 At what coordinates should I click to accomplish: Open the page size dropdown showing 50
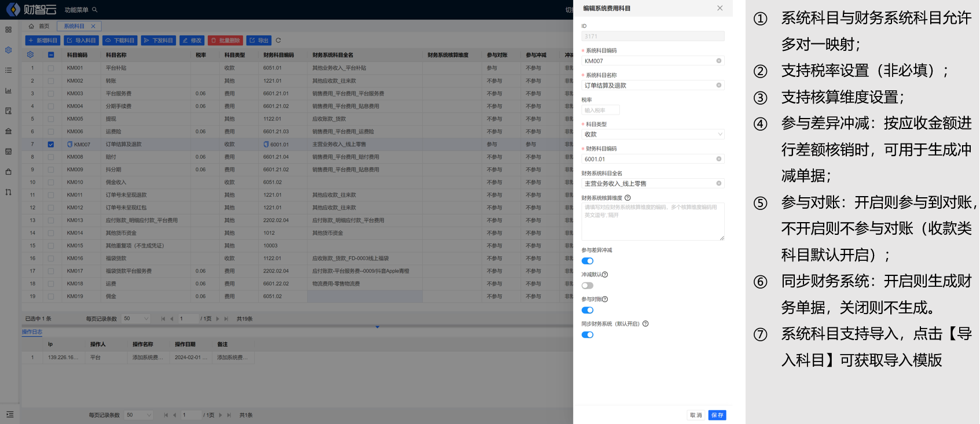pyautogui.click(x=136, y=319)
